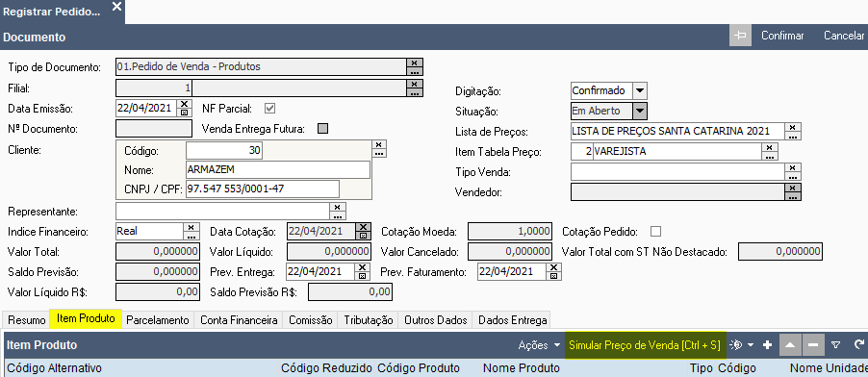Clear the Tipo de Documento field (x)
The height and width of the screenshot is (377, 868).
415,63
